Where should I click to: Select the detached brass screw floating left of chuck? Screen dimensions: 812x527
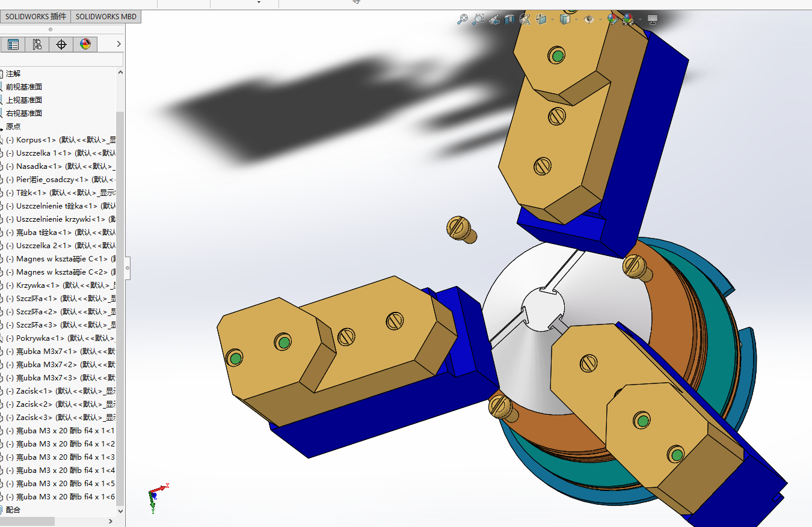(462, 230)
